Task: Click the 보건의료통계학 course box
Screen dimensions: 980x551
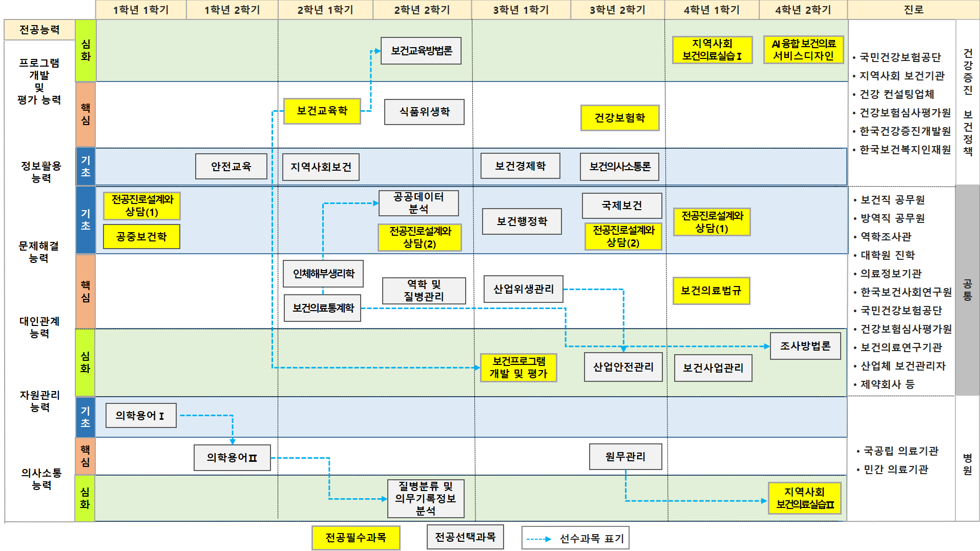Action: tap(323, 308)
